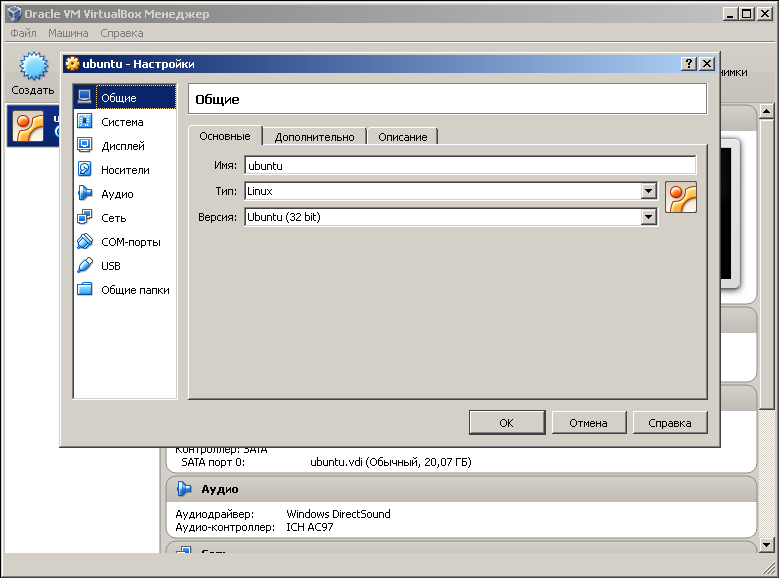
Task: Click the Имя field containing ubuntu
Action: pyautogui.click(x=470, y=165)
